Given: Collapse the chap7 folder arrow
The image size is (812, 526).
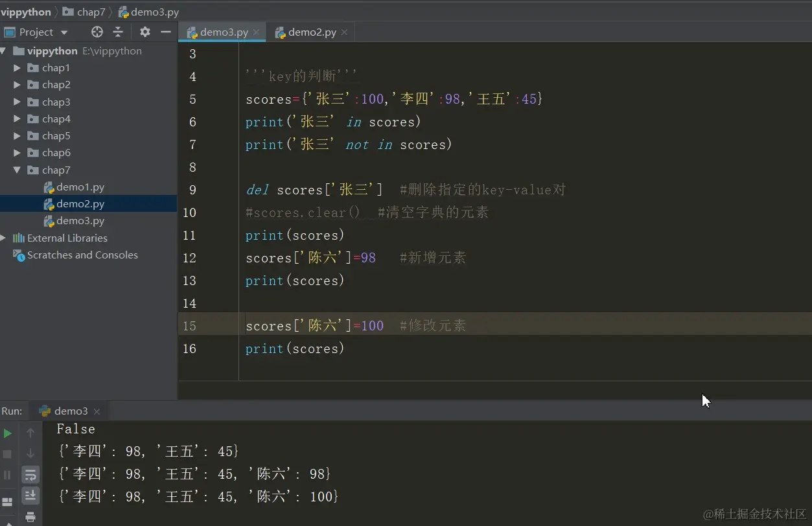Looking at the screenshot, I should coord(17,170).
